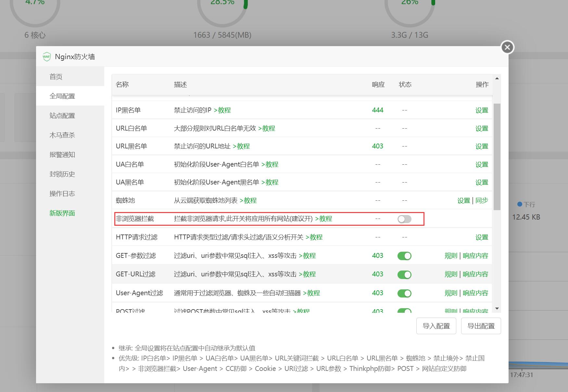Viewport: 568px width, 392px height.
Task: Click the 403 response for GET-URL过滤
Action: [378, 274]
